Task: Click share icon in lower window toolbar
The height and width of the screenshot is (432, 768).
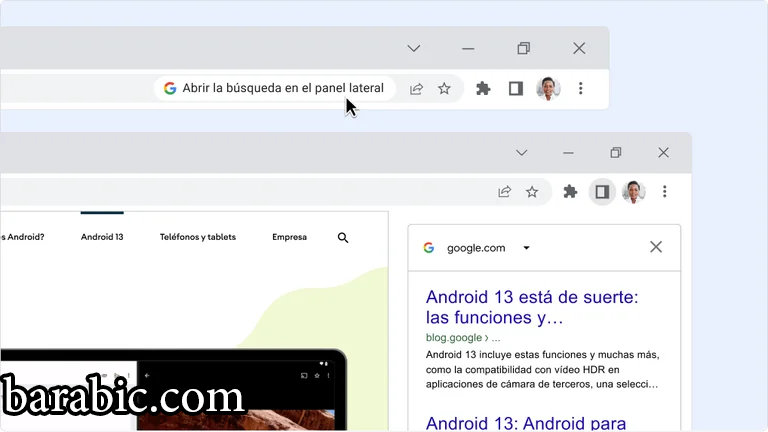Action: pyautogui.click(x=505, y=191)
